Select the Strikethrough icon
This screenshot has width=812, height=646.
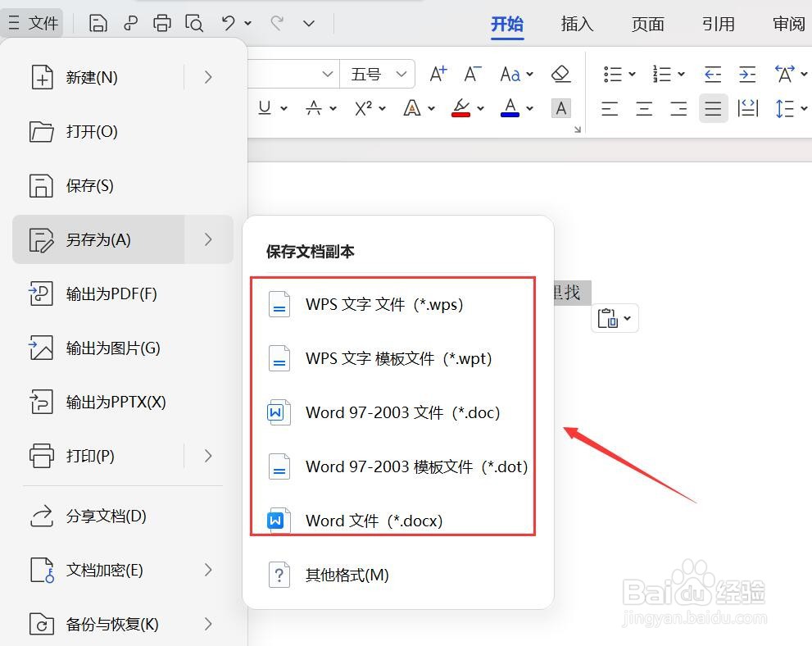pos(315,107)
